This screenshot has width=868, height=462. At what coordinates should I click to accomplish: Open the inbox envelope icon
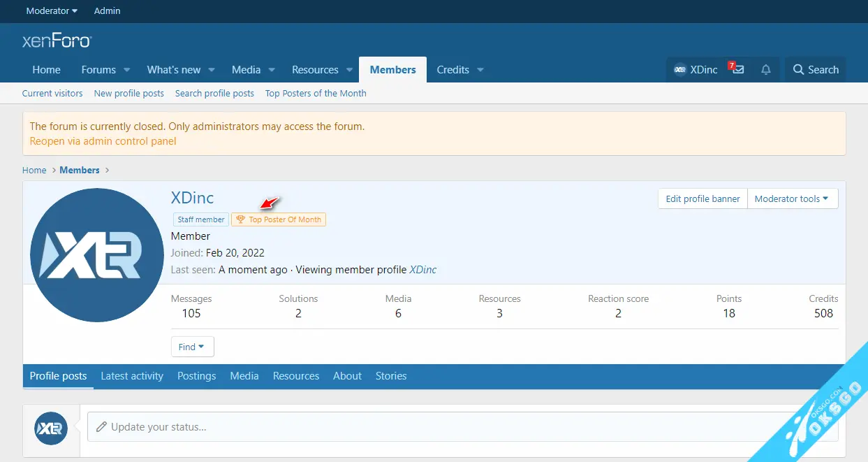pyautogui.click(x=737, y=70)
